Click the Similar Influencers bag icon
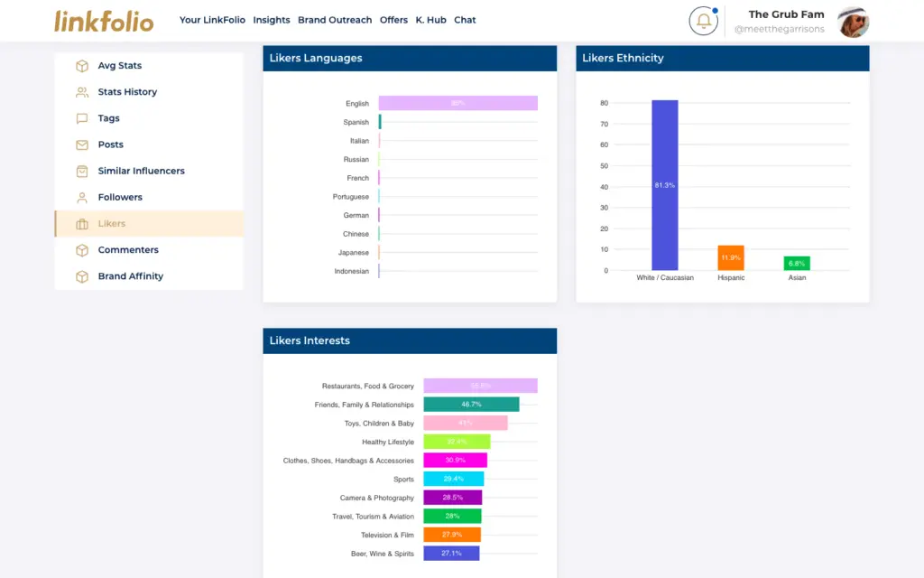 [x=82, y=171]
